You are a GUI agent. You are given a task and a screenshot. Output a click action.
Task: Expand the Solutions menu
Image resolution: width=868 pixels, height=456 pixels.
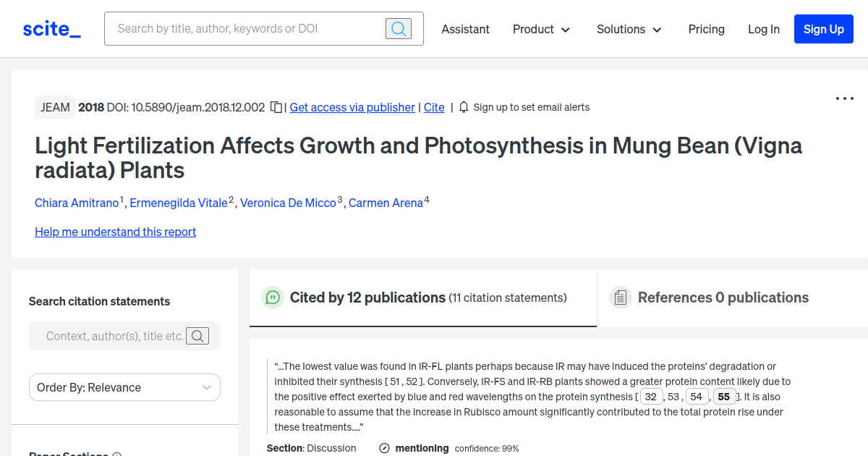click(629, 29)
